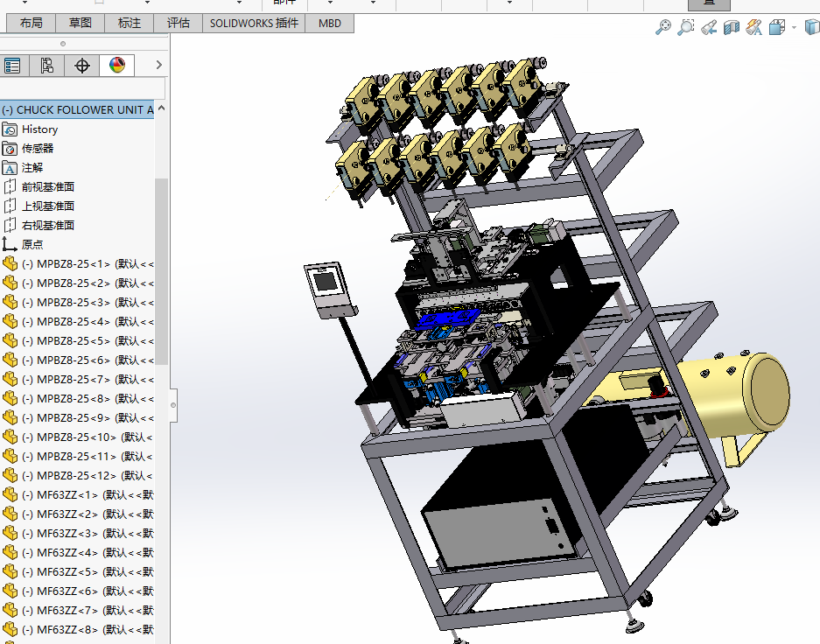This screenshot has height=644, width=820.
Task: Select part MPBZ8-25<9> in tree
Action: pyautogui.click(x=77, y=417)
